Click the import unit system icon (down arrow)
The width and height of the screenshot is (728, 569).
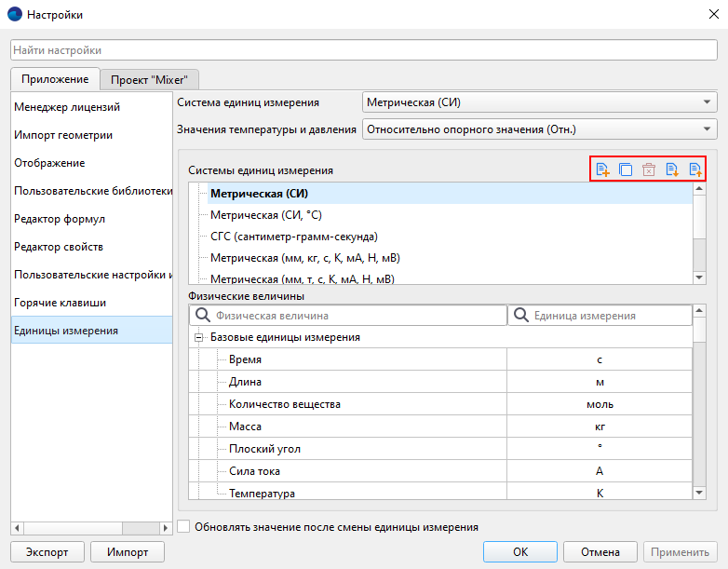point(672,169)
